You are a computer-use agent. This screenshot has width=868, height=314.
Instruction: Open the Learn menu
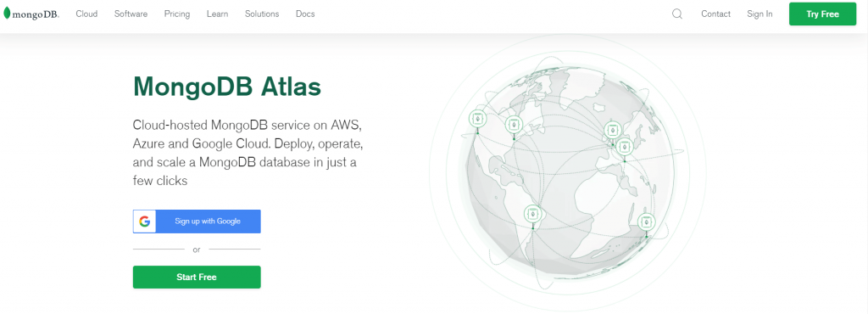coord(217,14)
